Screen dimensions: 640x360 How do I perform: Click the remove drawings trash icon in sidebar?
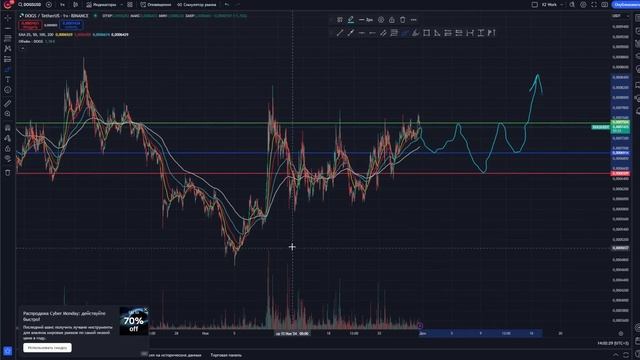point(8,173)
